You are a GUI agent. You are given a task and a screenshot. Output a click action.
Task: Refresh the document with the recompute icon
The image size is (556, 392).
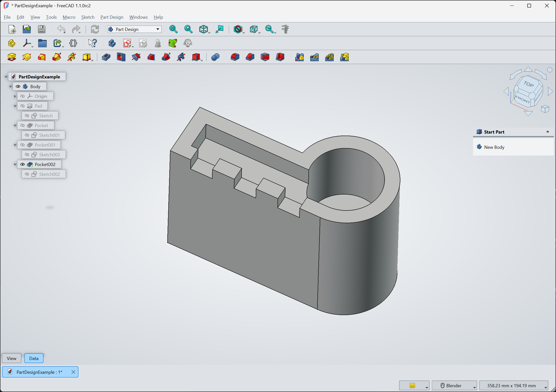click(95, 29)
